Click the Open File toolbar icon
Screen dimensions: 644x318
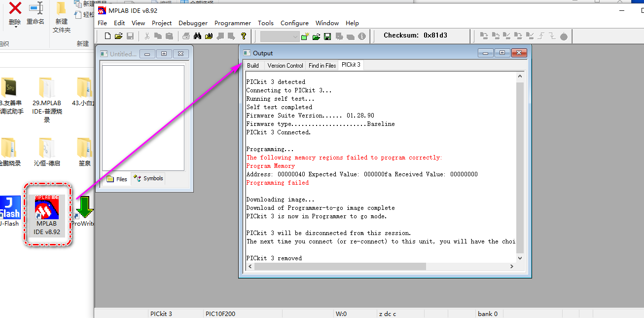click(119, 36)
